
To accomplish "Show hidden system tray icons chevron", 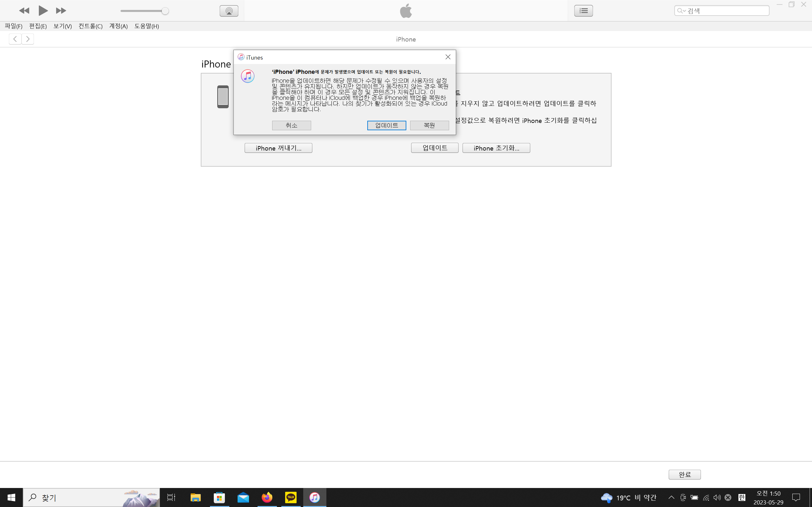I will click(x=671, y=497).
